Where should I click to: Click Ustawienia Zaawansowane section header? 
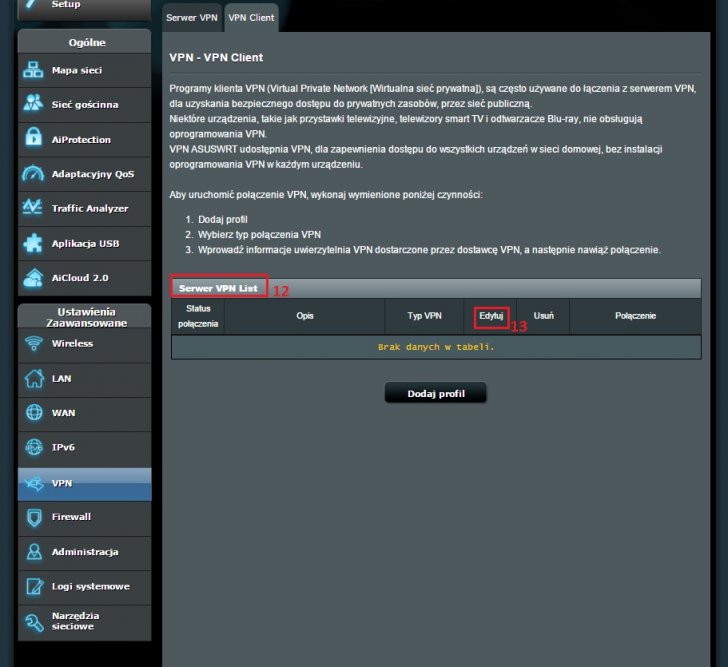coord(84,317)
